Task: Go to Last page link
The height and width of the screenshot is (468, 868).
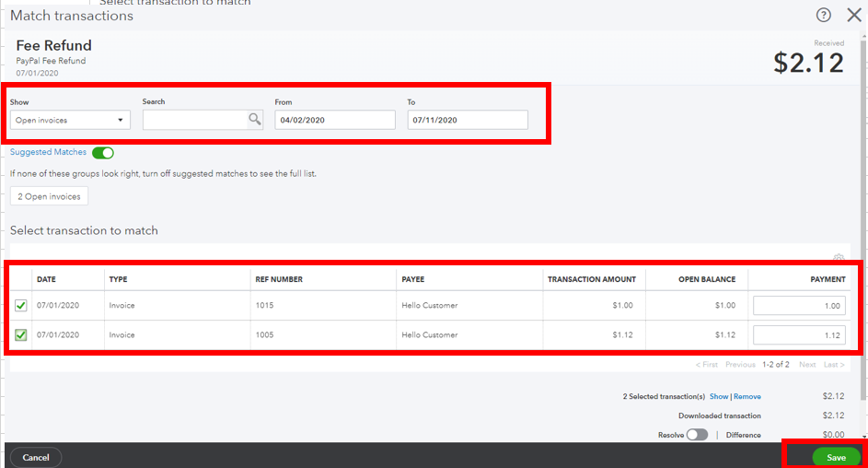Action: point(834,365)
